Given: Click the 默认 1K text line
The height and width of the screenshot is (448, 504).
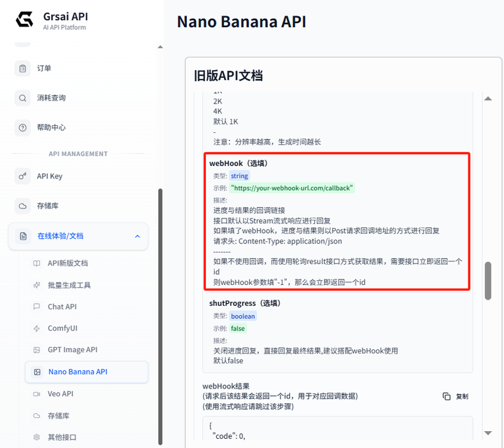Looking at the screenshot, I should [225, 122].
